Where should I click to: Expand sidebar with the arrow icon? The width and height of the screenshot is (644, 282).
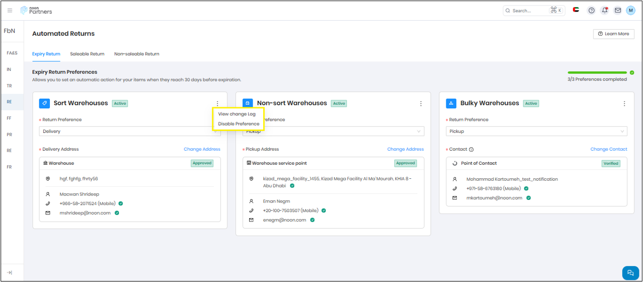(10, 272)
